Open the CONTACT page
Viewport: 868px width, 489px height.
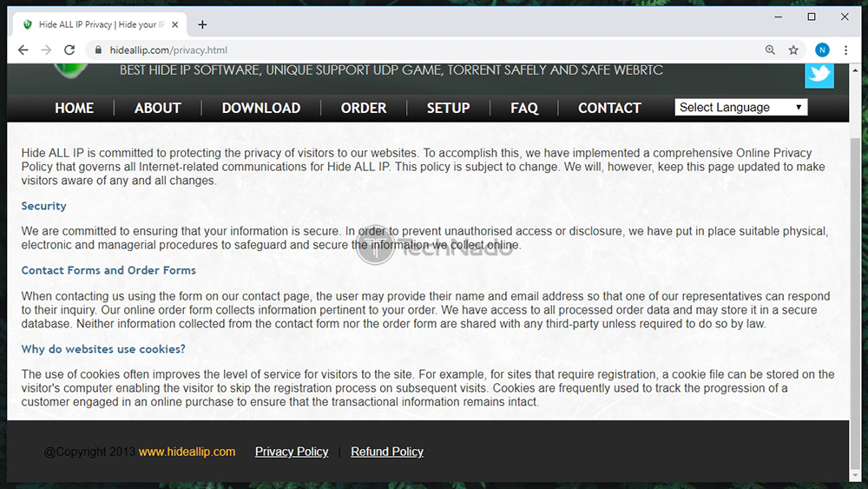point(609,108)
